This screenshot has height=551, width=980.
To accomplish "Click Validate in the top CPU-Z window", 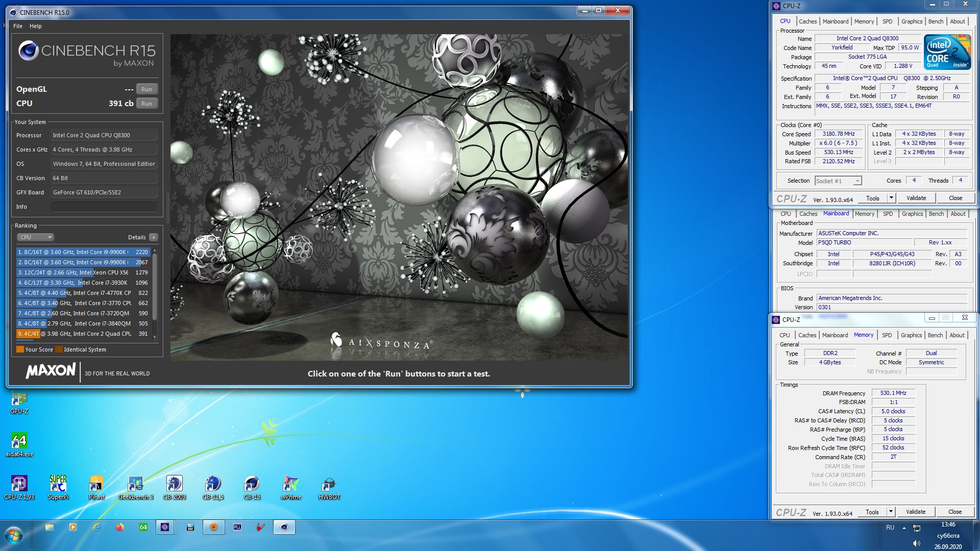I will click(916, 198).
